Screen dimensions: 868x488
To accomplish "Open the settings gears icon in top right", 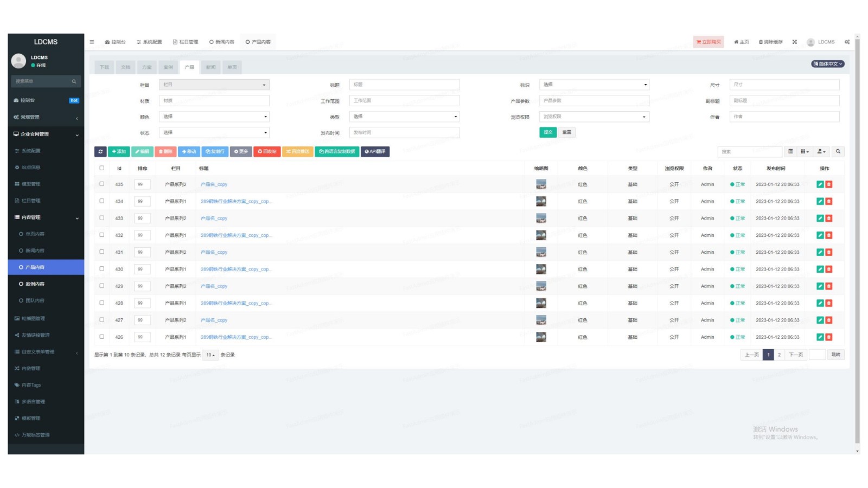I will [x=847, y=42].
